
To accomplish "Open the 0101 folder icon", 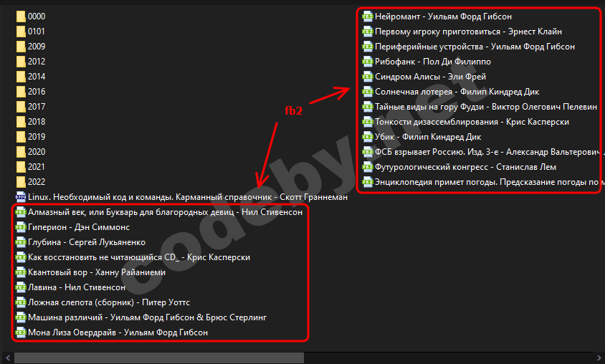I will [x=21, y=32].
